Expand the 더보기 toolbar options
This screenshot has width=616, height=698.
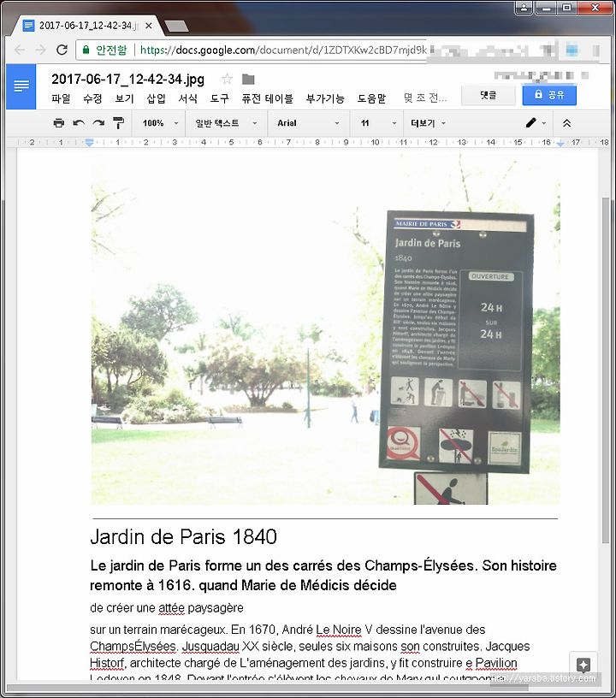[428, 123]
